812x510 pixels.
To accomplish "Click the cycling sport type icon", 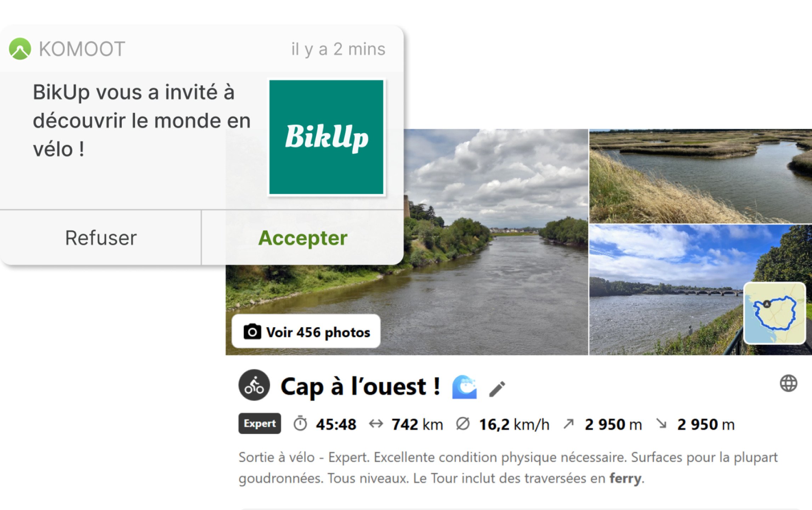I will [254, 385].
